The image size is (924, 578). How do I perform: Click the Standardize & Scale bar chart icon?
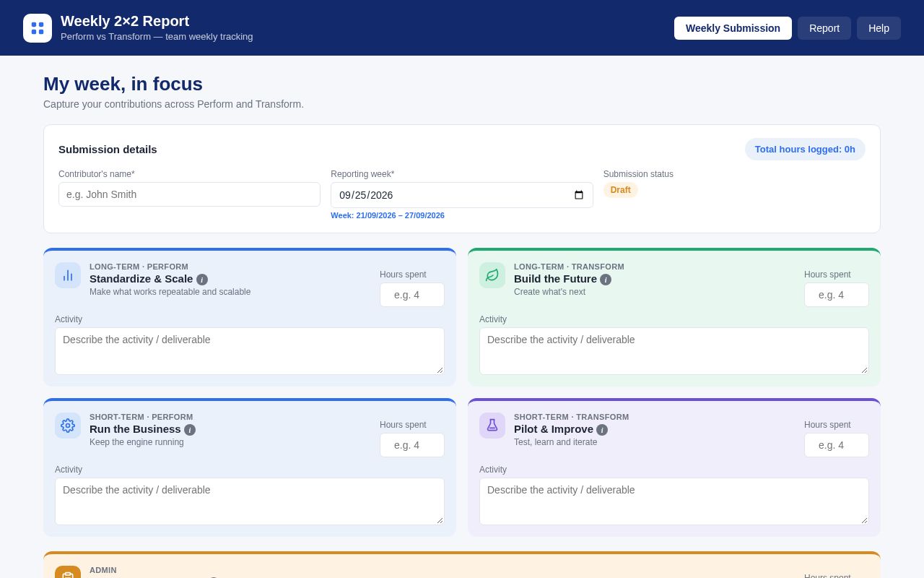click(68, 275)
